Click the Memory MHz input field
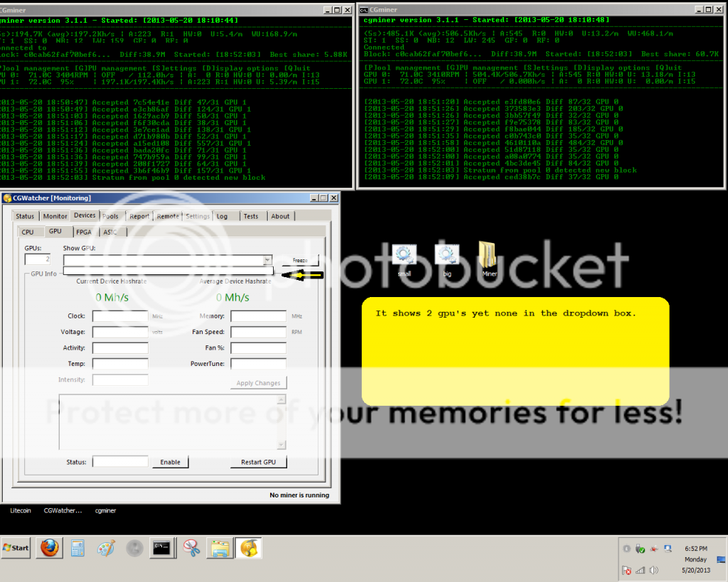 click(259, 316)
